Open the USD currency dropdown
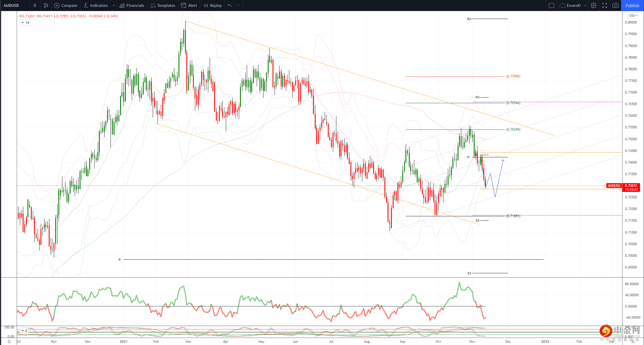644x345 pixels. pyautogui.click(x=633, y=16)
